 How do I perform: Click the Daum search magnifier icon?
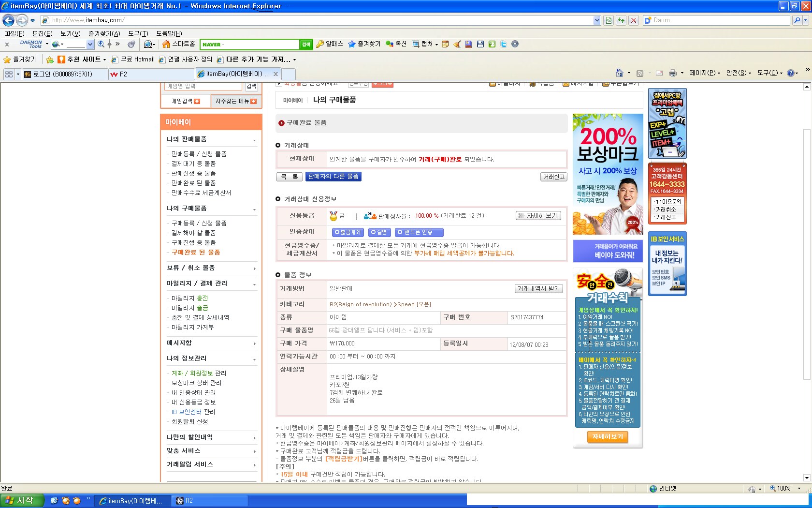(797, 20)
